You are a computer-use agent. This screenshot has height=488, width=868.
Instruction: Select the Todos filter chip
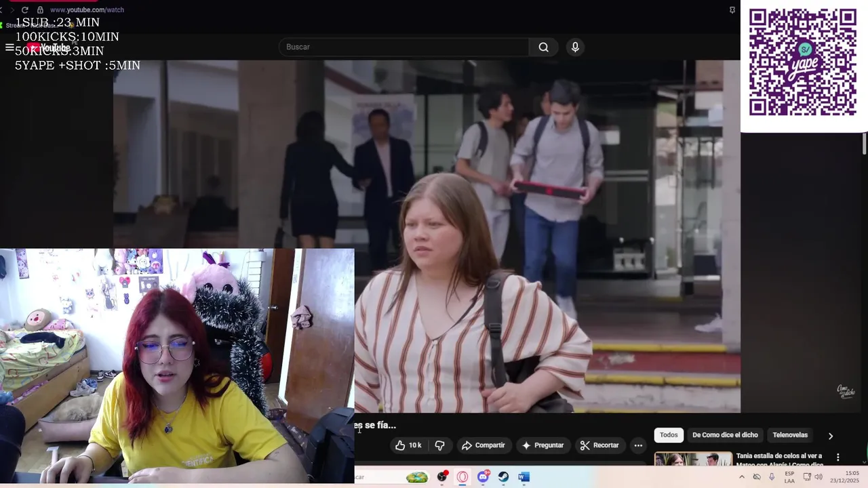point(669,435)
